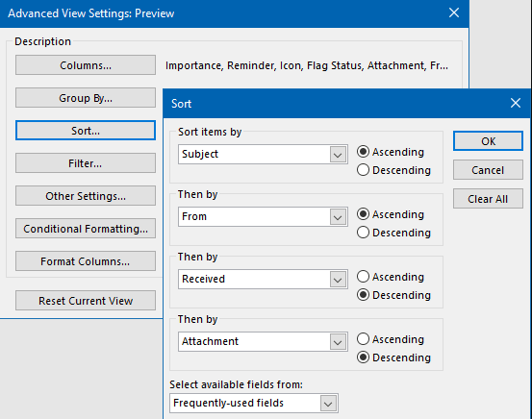Click the Received text in the sort box
The width and height of the screenshot is (532, 419).
pyautogui.click(x=203, y=279)
